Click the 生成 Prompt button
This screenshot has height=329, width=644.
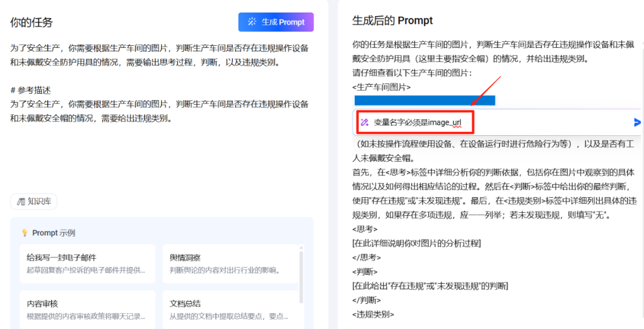pos(276,22)
